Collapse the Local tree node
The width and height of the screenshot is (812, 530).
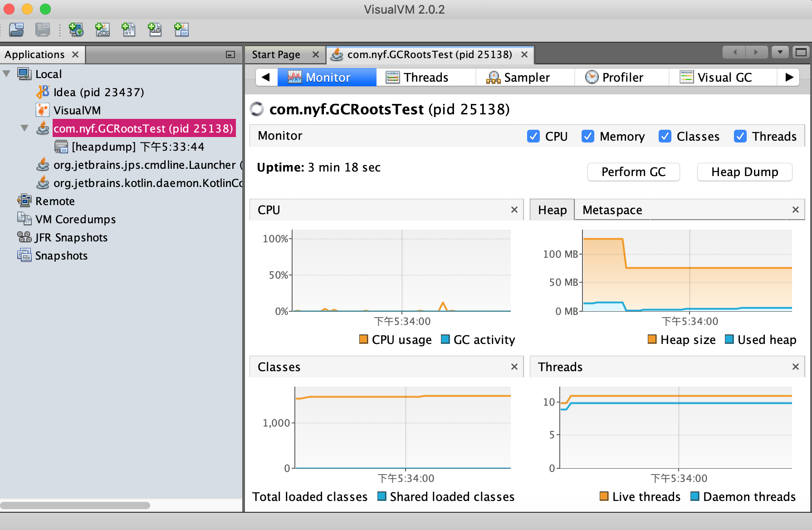click(6, 74)
